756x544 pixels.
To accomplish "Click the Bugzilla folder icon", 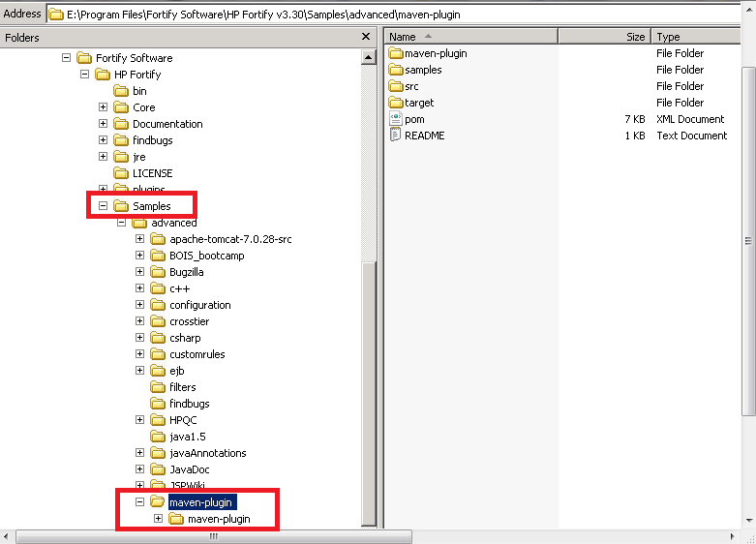I will pos(158,272).
